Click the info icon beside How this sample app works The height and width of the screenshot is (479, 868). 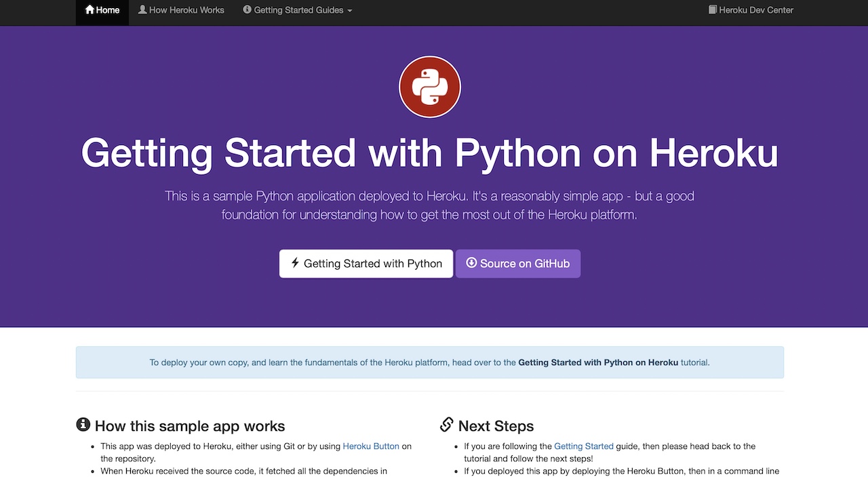point(83,424)
